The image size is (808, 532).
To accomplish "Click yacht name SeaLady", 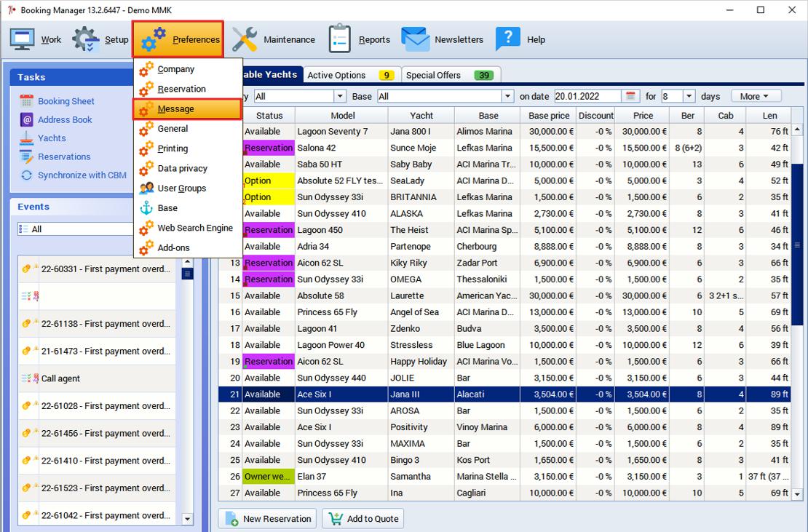I will tap(407, 180).
